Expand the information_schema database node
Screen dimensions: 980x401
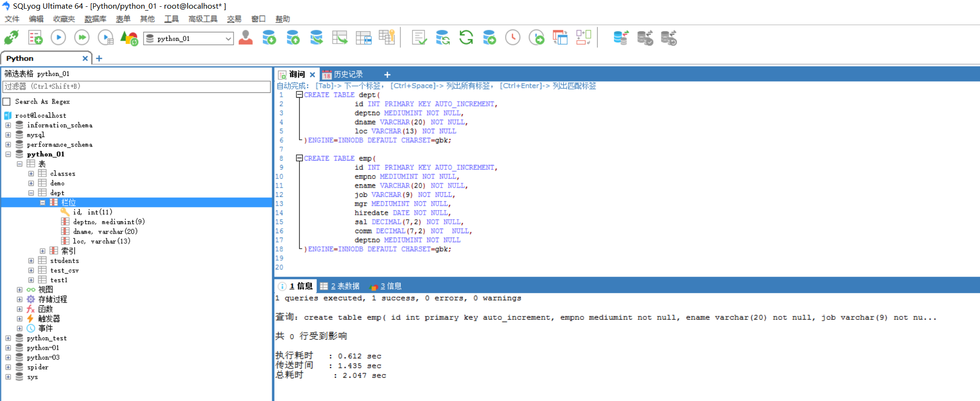coord(8,125)
